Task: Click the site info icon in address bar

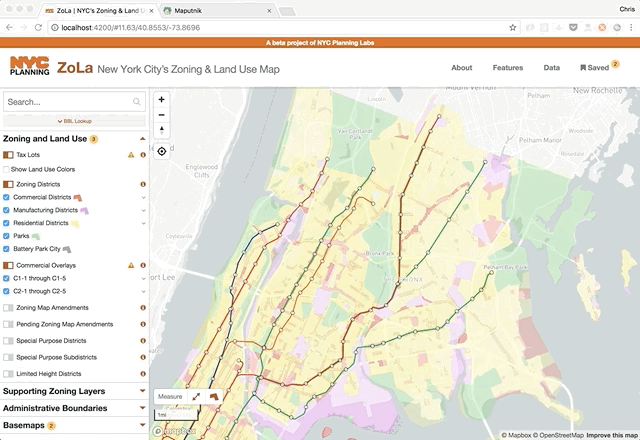Action: point(55,28)
